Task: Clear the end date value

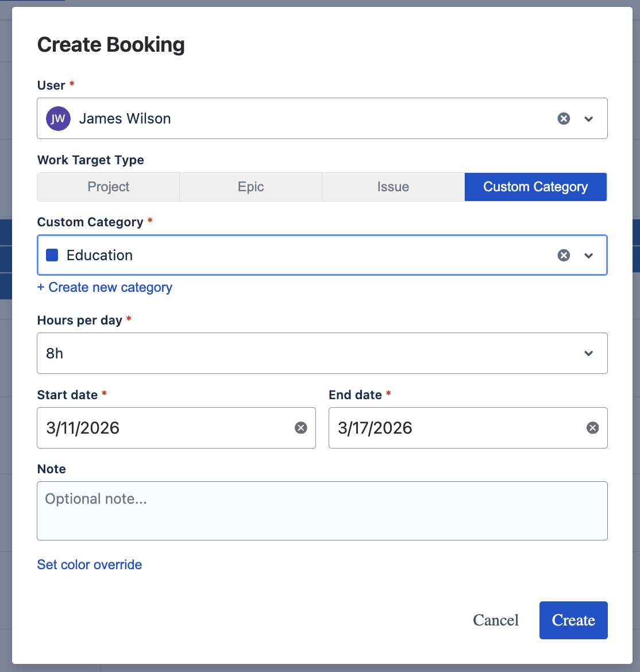Action: pyautogui.click(x=592, y=427)
